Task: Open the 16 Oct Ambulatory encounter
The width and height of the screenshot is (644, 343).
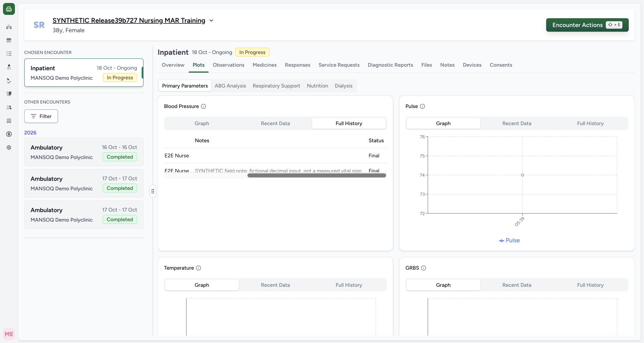Action: point(84,152)
